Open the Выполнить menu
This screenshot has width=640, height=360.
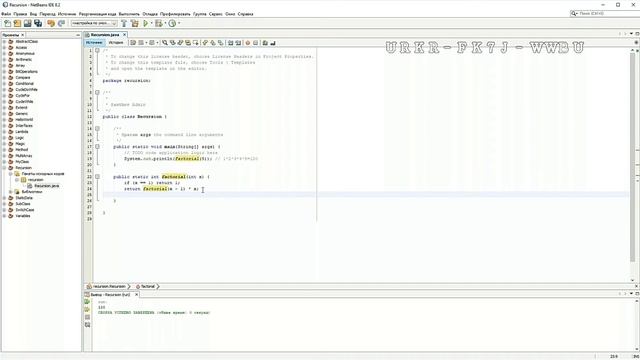[129, 14]
